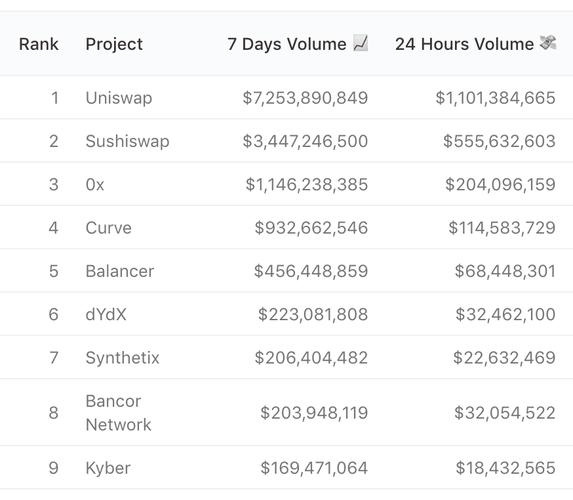573x500 pixels.
Task: Open the Curve project entry
Action: tap(109, 228)
